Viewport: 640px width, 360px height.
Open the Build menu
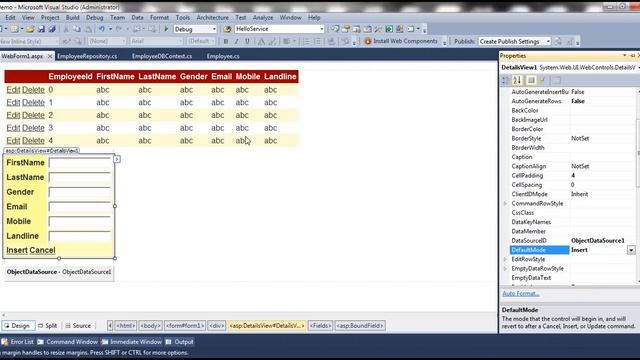click(73, 18)
